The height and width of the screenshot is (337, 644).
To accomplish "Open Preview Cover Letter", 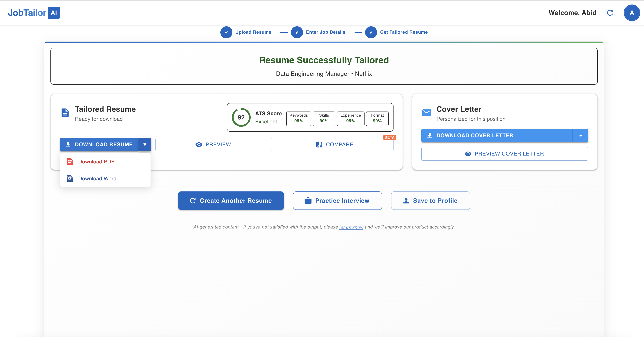I will (505, 154).
